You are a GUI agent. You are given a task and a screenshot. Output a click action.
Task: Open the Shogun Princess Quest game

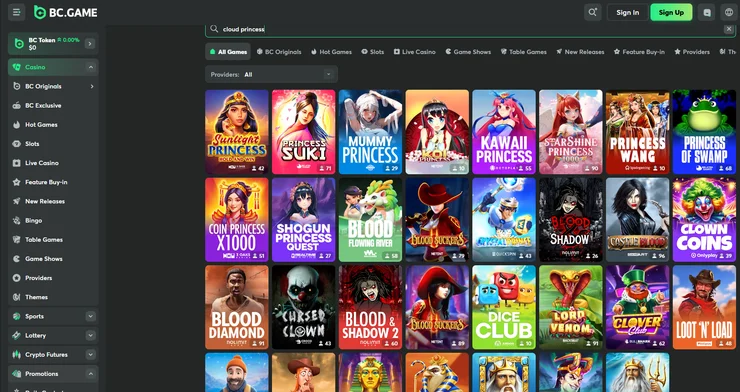click(x=303, y=219)
